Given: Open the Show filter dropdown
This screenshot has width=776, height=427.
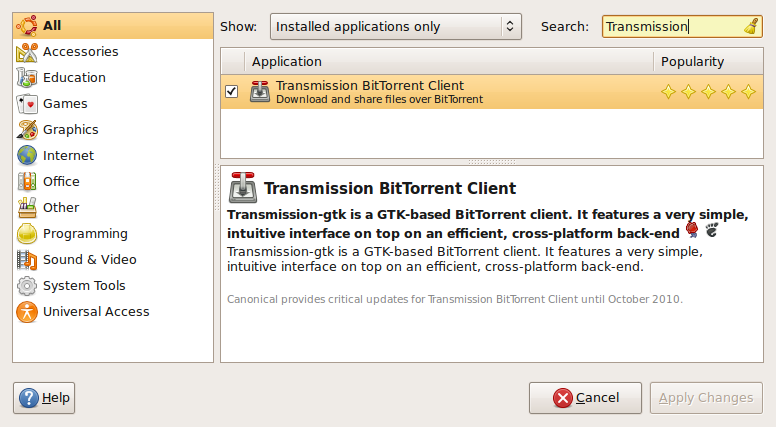Looking at the screenshot, I should point(395,26).
